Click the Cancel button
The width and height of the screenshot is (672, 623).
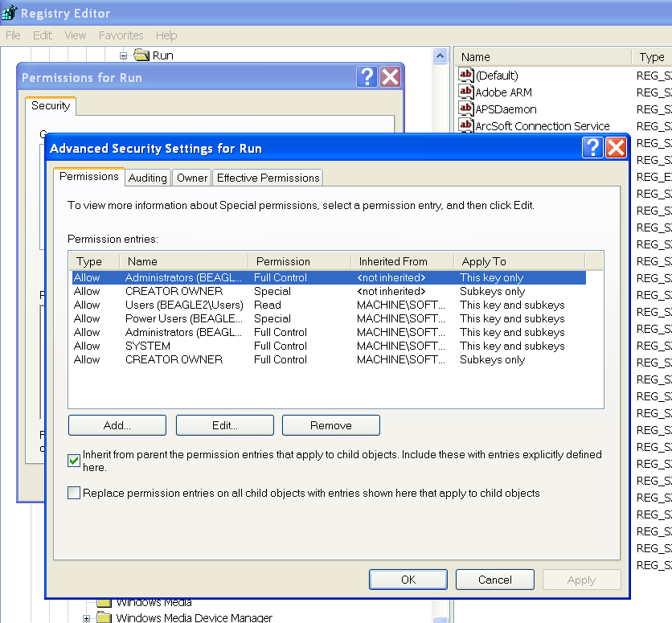click(x=495, y=580)
